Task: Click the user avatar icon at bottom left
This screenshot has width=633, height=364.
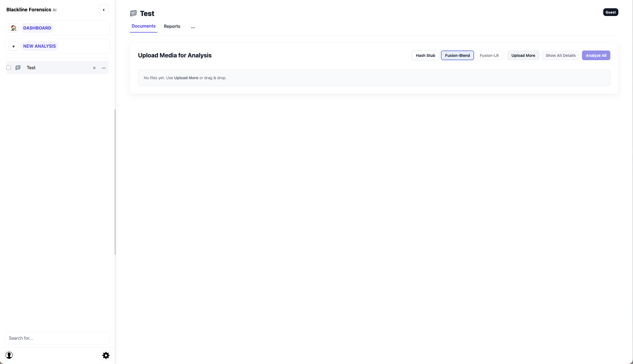Action: click(x=9, y=355)
